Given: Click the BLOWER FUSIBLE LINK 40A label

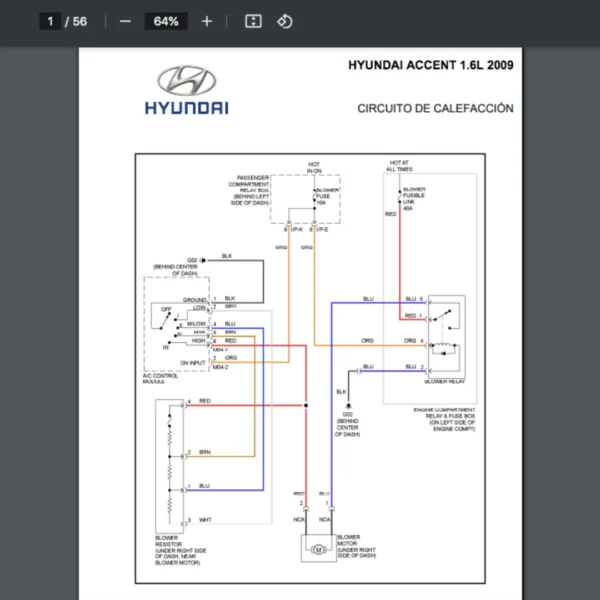Looking at the screenshot, I should pos(414,198).
